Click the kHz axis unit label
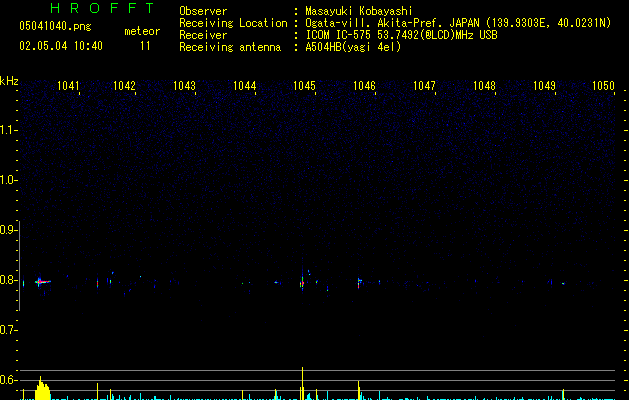The image size is (629, 400). [x=9, y=81]
